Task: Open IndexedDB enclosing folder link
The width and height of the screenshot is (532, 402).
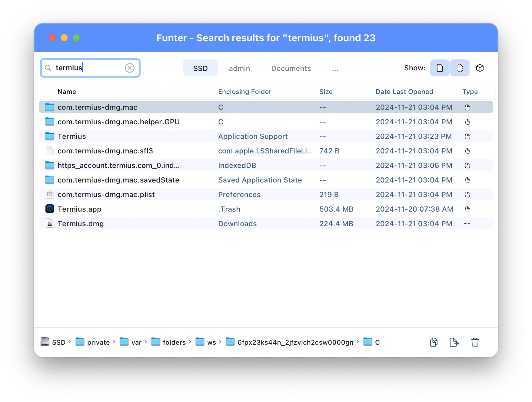Action: pyautogui.click(x=237, y=166)
